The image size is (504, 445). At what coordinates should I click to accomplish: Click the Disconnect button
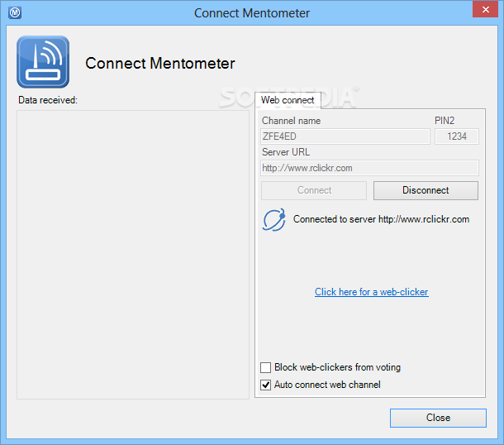pyautogui.click(x=426, y=190)
